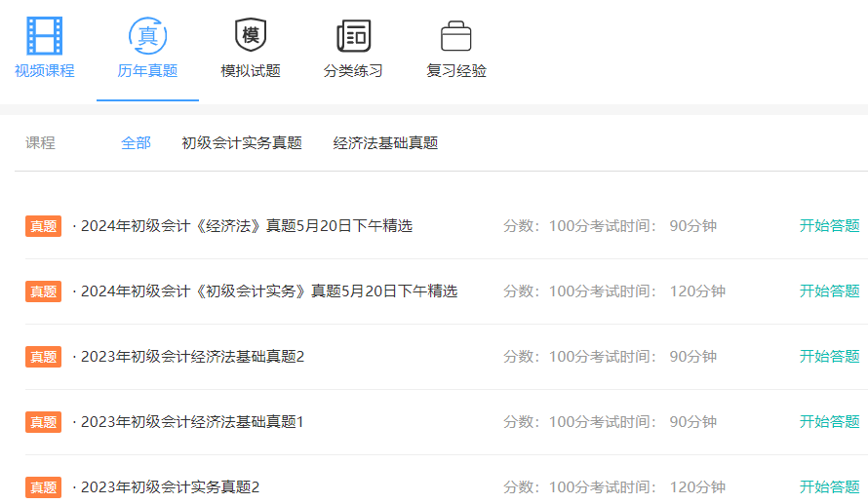Switch to the 模拟试题 tab label

point(251,71)
